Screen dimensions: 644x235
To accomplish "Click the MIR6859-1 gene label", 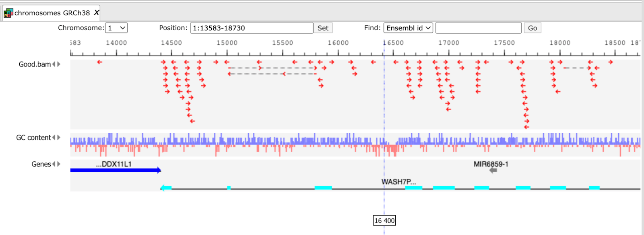I will click(x=491, y=164).
